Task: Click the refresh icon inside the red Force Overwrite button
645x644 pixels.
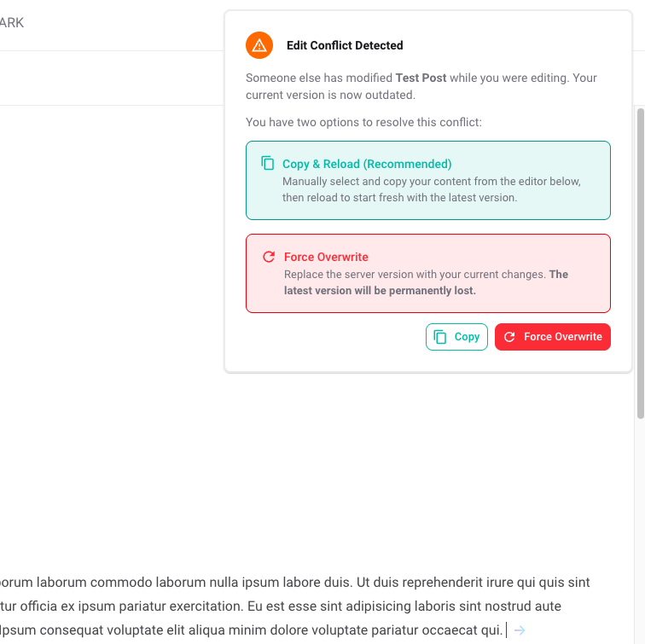Action: 510,337
